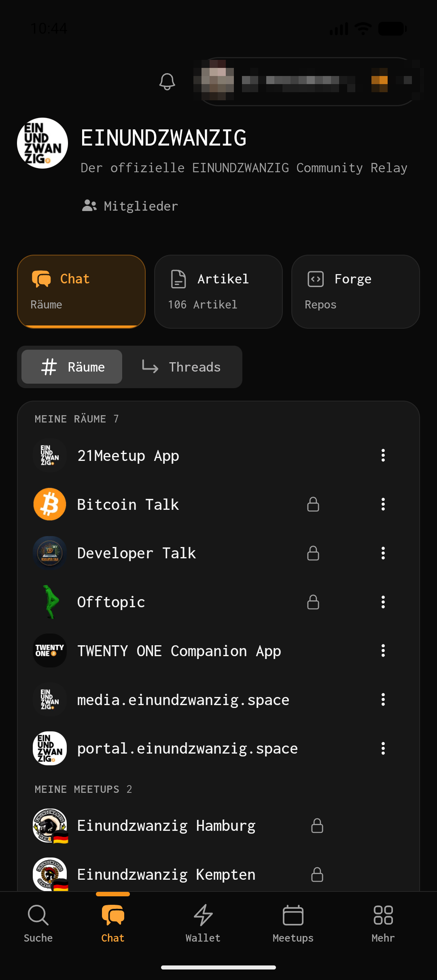Open the TWENTY ONE Companion App room

(218, 651)
